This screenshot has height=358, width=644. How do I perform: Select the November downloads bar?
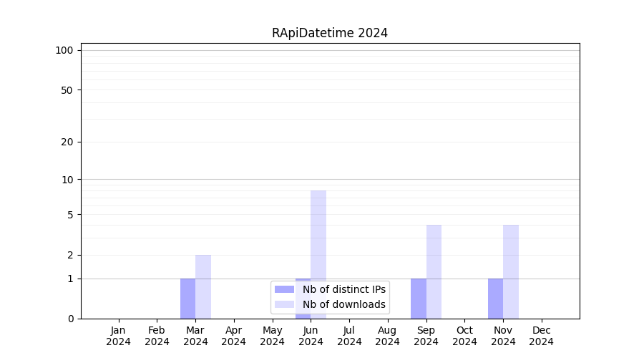click(511, 272)
